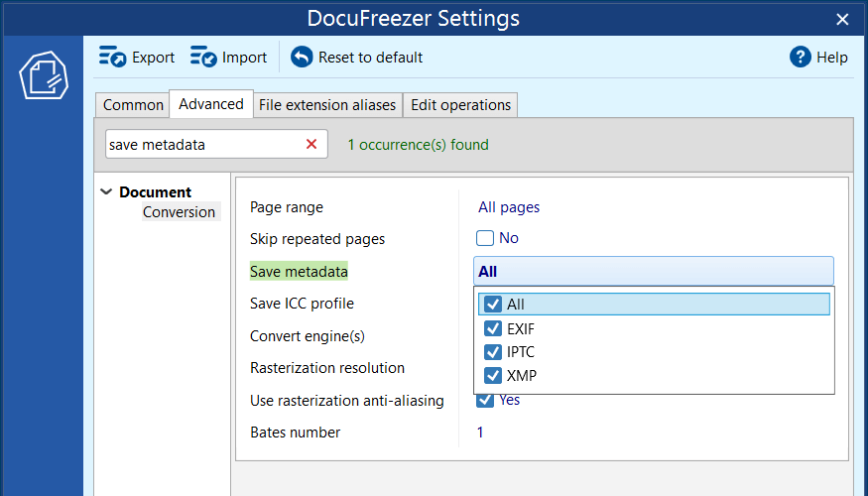Click the DocuFreezer logo in sidebar
This screenshot has height=496, width=868.
44,75
